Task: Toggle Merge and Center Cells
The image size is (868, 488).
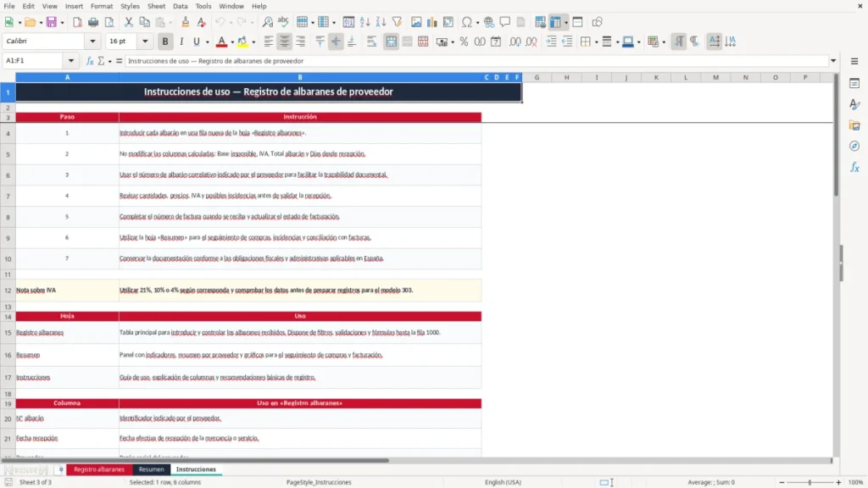Action: pyautogui.click(x=391, y=42)
